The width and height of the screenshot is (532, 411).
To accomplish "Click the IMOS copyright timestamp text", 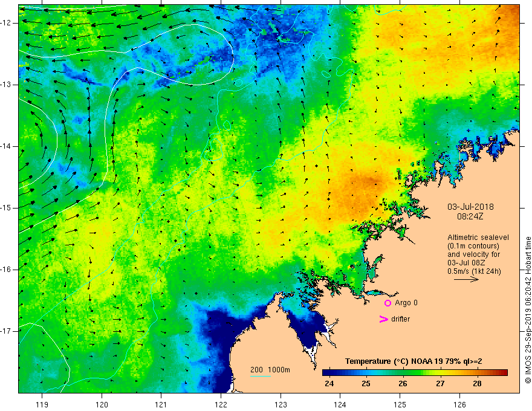I will (x=528, y=311).
